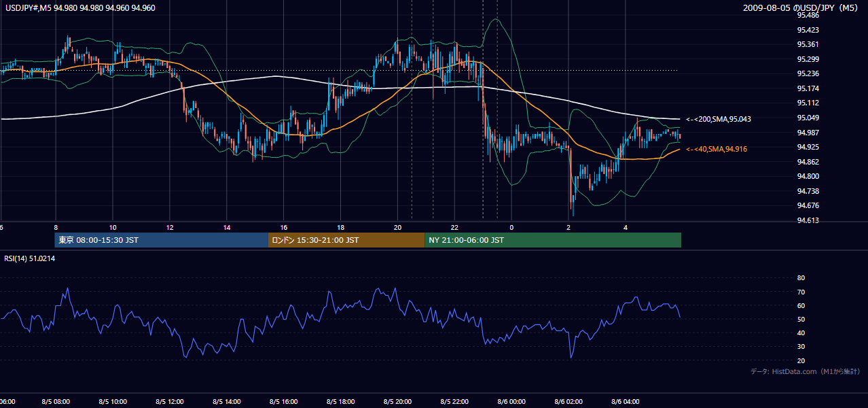
Task: Click price axis value 94.800
Action: tap(808, 176)
